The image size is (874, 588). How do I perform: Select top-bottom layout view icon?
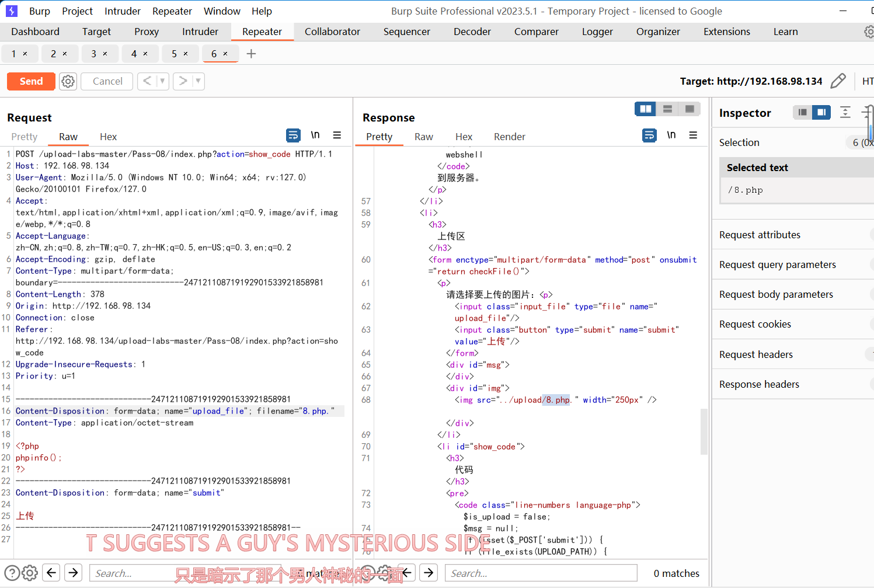tap(667, 109)
